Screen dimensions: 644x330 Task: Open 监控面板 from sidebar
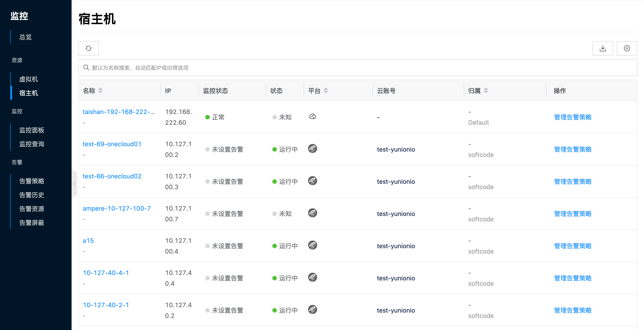(32, 130)
